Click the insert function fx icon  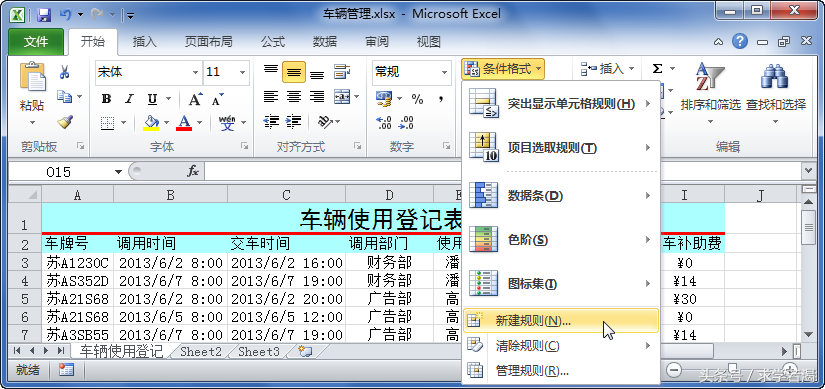(193, 172)
